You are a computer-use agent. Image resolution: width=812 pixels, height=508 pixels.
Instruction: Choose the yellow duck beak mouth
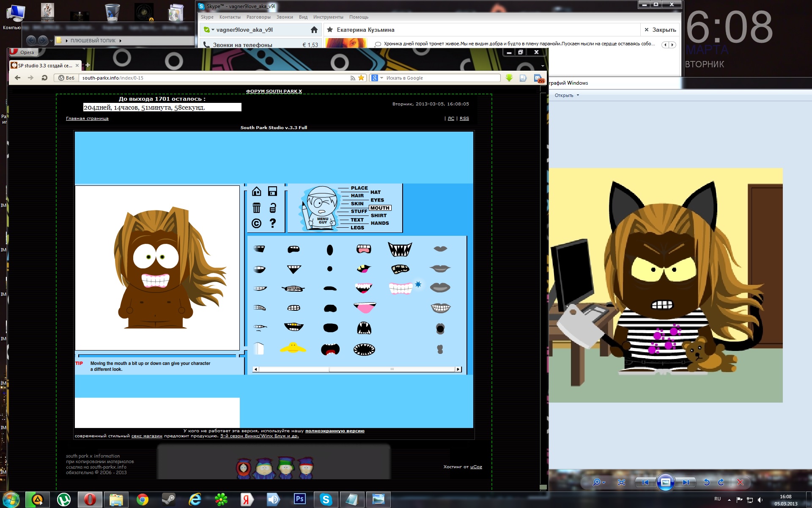pos(293,348)
